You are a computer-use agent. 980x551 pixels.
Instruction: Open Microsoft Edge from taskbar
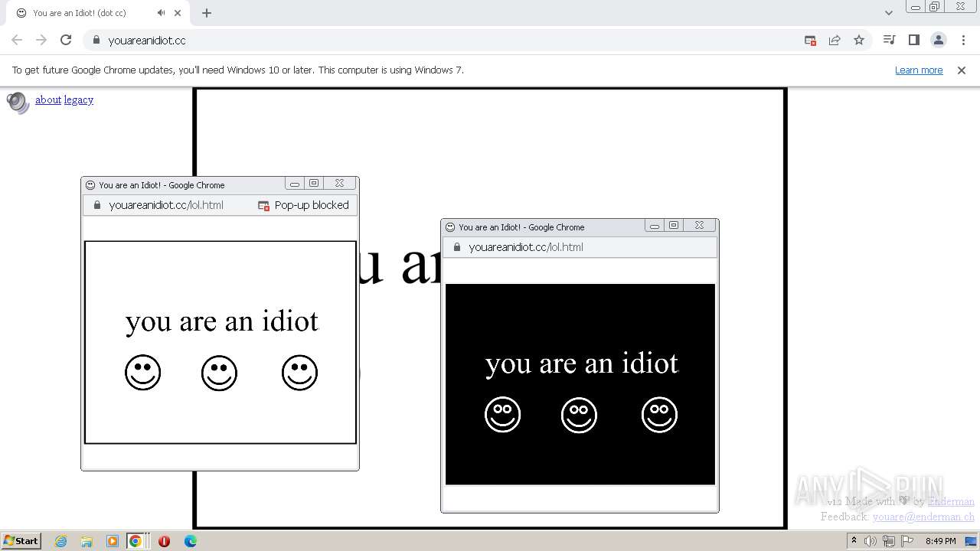190,541
